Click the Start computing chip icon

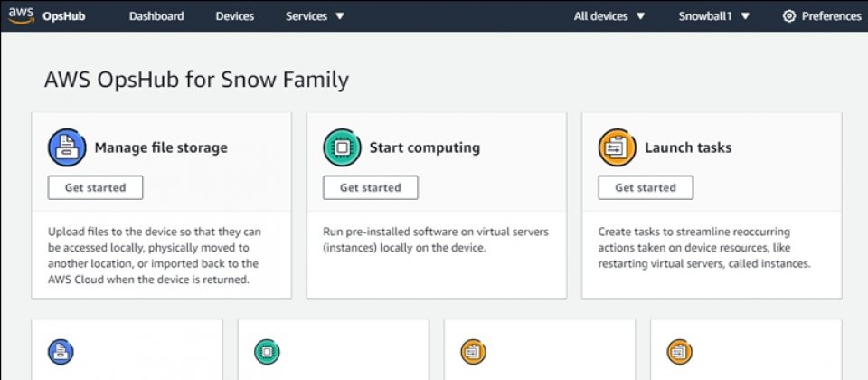click(342, 147)
